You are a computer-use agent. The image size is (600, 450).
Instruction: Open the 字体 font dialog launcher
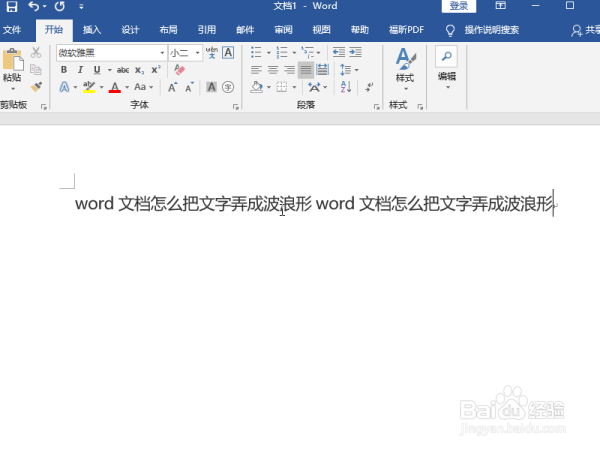point(236,107)
